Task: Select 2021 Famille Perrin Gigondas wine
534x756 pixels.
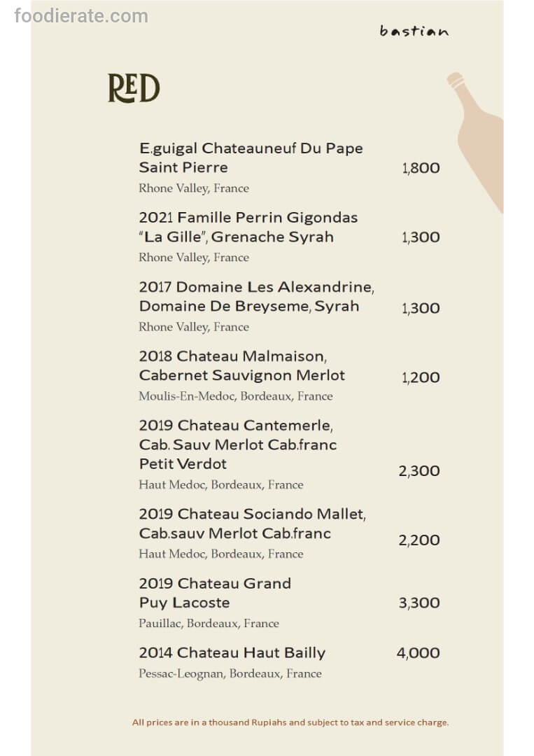Action: [248, 227]
